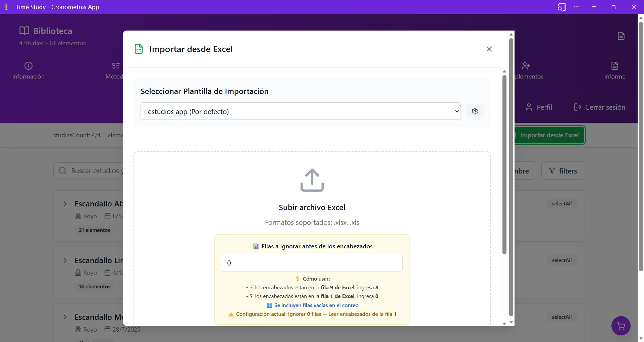Open Perfil user profile
The height and width of the screenshot is (342, 644).
coord(539,107)
